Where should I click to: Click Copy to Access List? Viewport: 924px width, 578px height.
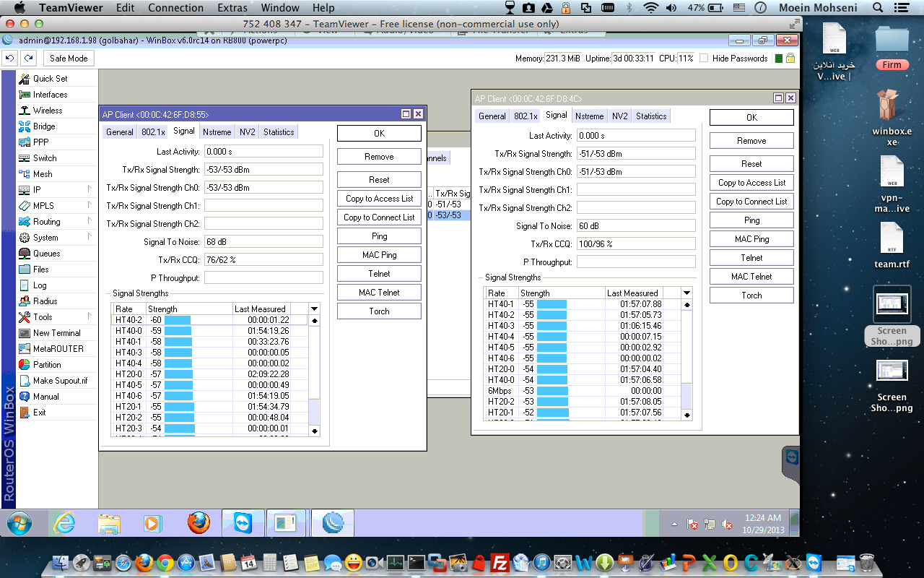click(379, 198)
